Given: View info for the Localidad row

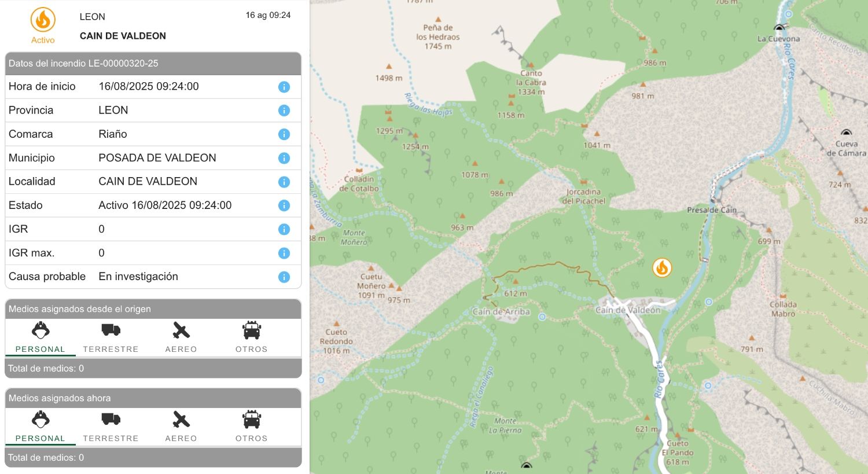Looking at the screenshot, I should pos(284,182).
